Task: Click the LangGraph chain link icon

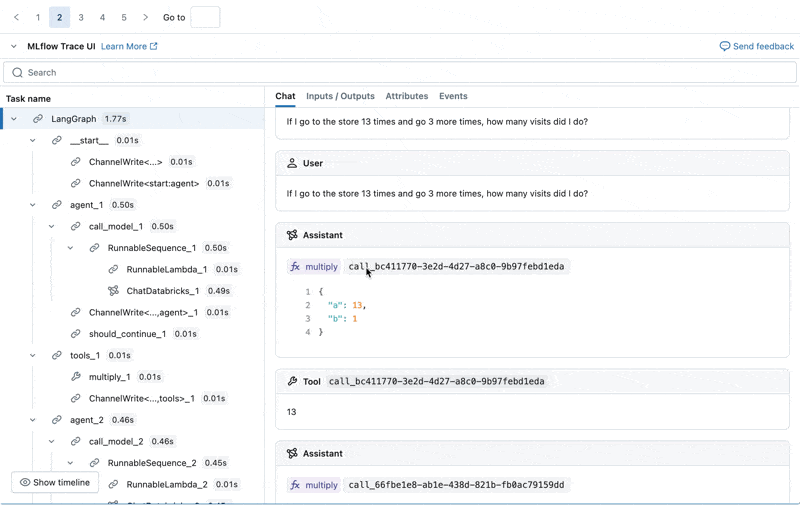Action: click(x=38, y=119)
